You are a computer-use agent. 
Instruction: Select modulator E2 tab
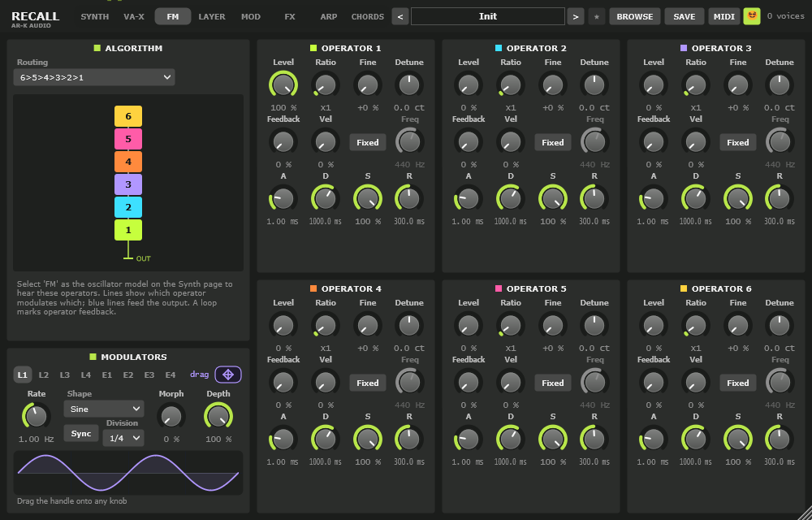(128, 375)
